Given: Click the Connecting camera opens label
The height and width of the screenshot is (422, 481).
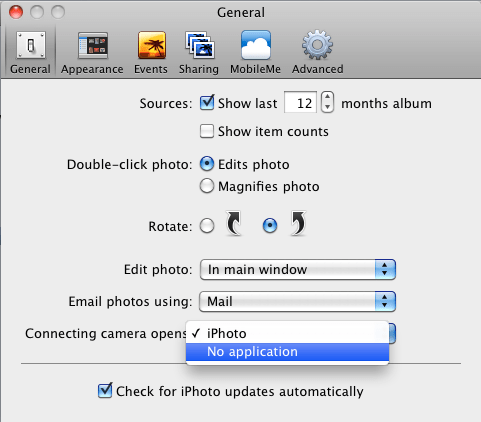Looking at the screenshot, I should (x=106, y=334).
